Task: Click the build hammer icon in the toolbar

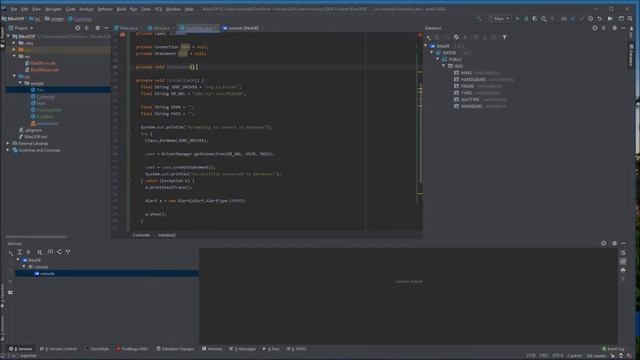Action: [479, 19]
